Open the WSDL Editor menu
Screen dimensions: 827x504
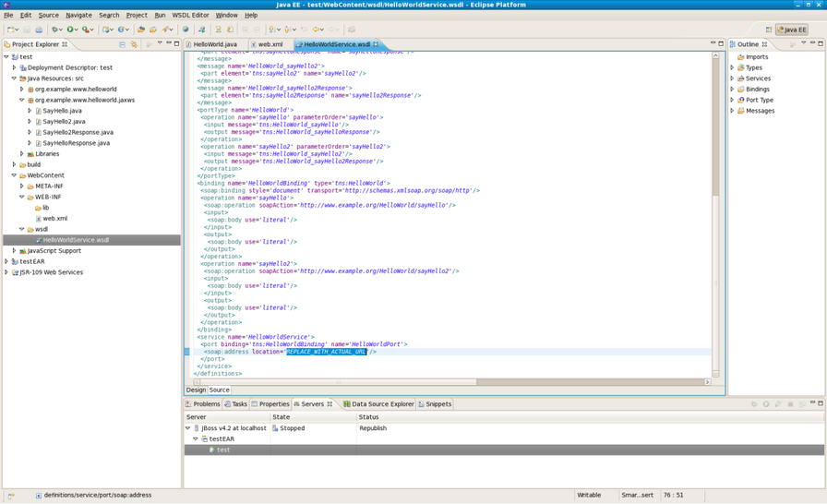tap(189, 15)
